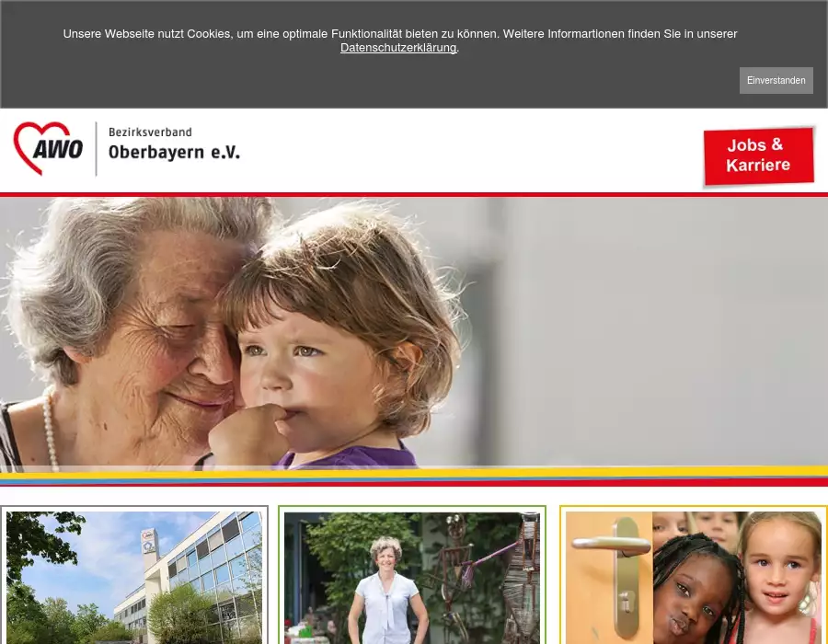Select the grandmother's face in hero banner
Viewport: 828px width, 644px height.
pos(164,338)
